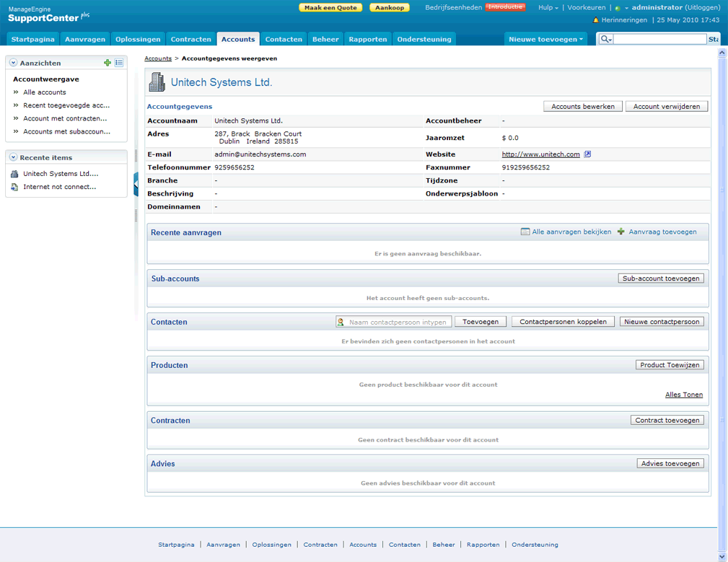Click the scrollbar down arrow
Image resolution: width=728 pixels, height=562 pixels.
722,556
